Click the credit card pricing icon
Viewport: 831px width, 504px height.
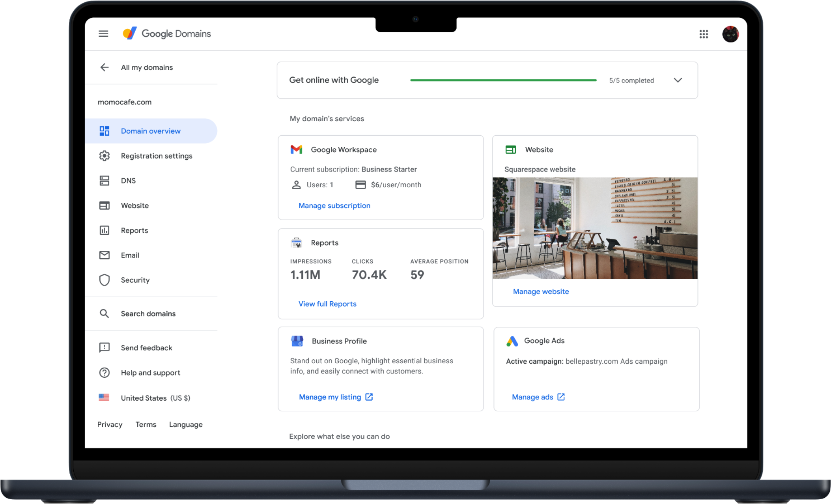[x=360, y=185]
